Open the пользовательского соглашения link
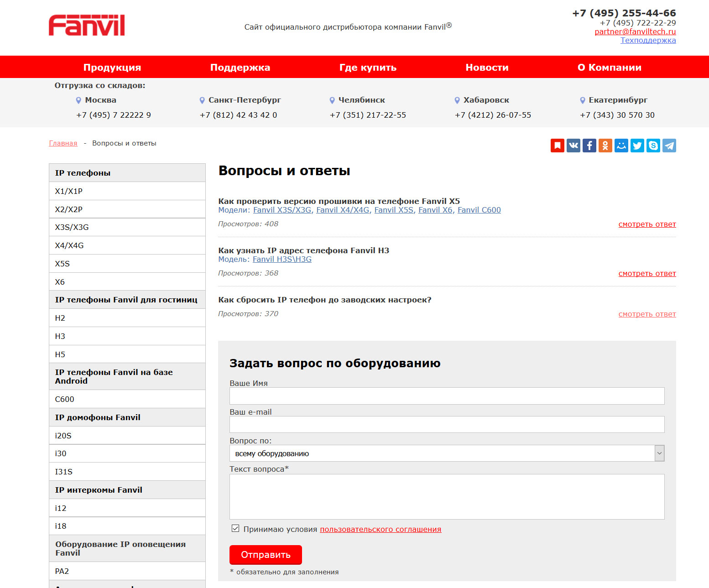The width and height of the screenshot is (709, 588). (381, 529)
